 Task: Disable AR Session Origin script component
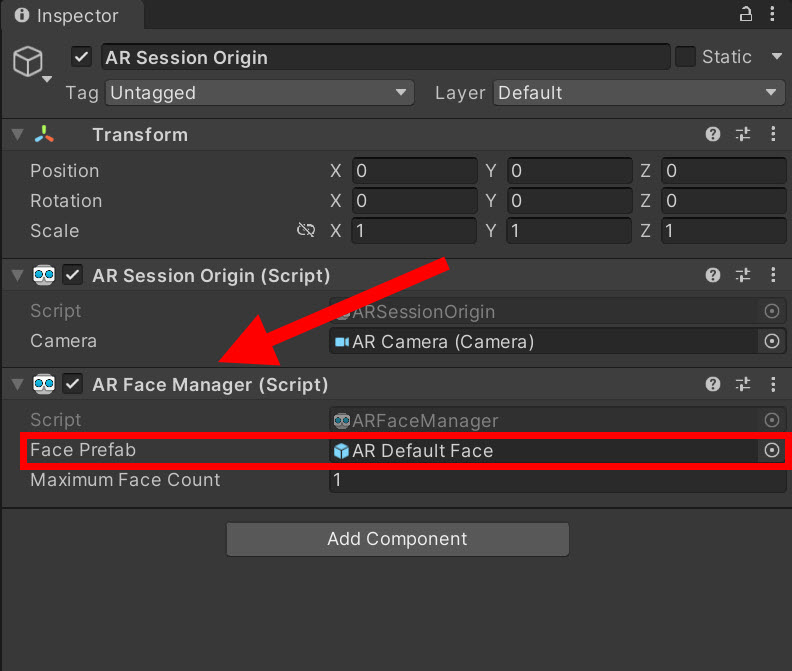(73, 275)
